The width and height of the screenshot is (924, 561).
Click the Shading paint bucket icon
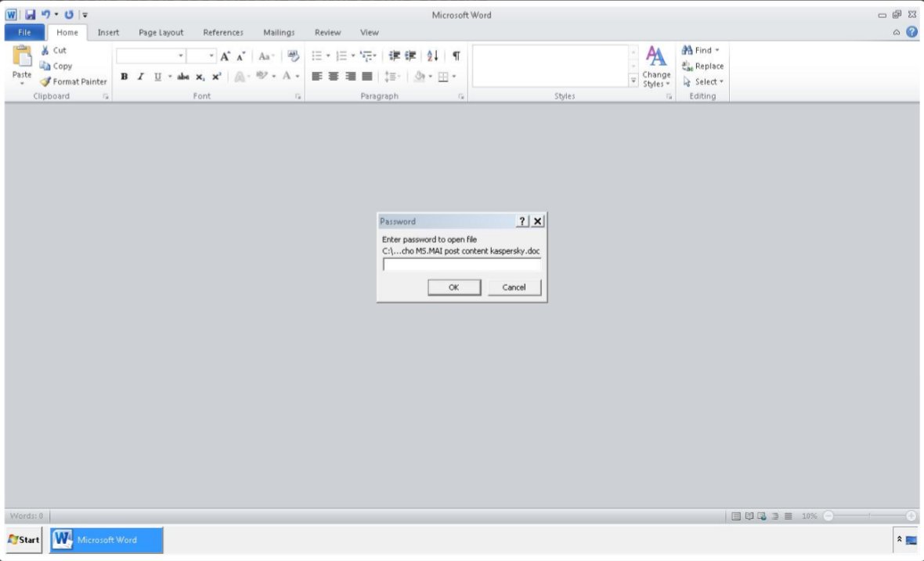pos(419,77)
